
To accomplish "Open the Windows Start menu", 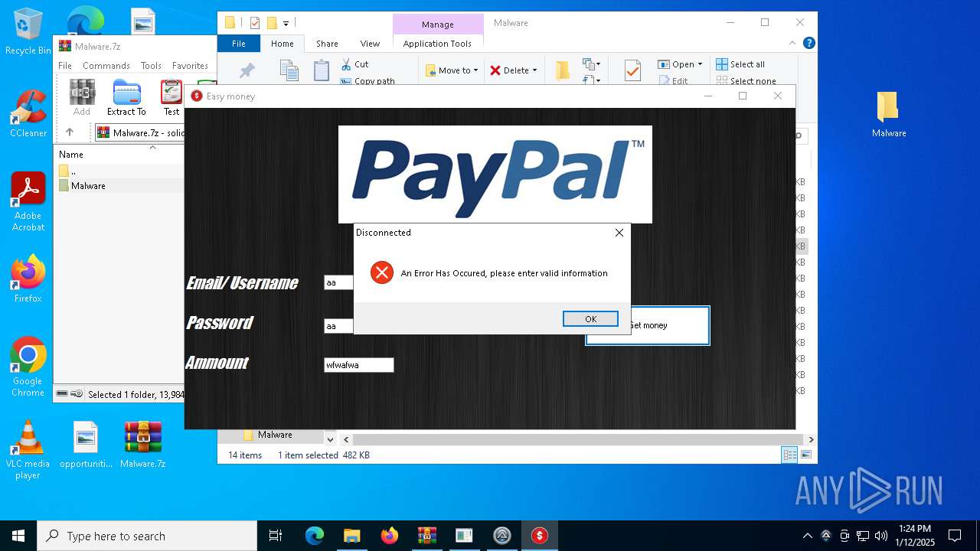I will coord(18,536).
